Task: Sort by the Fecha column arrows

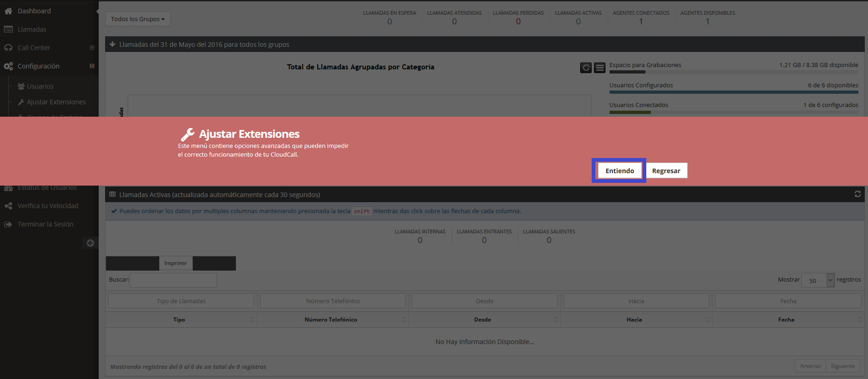Action: [x=860, y=319]
